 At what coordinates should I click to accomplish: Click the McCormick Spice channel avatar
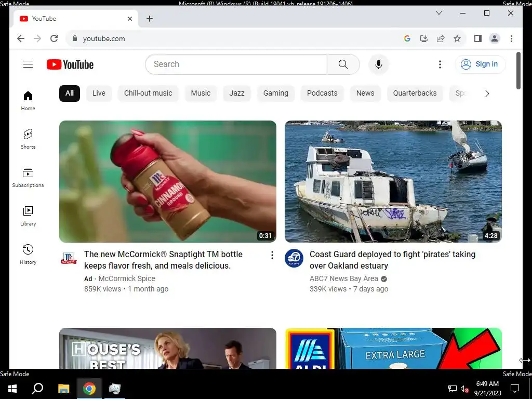click(69, 258)
